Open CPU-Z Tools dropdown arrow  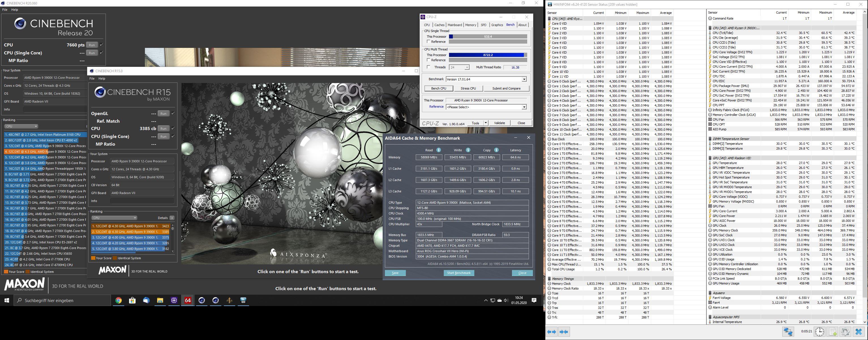[x=486, y=123]
